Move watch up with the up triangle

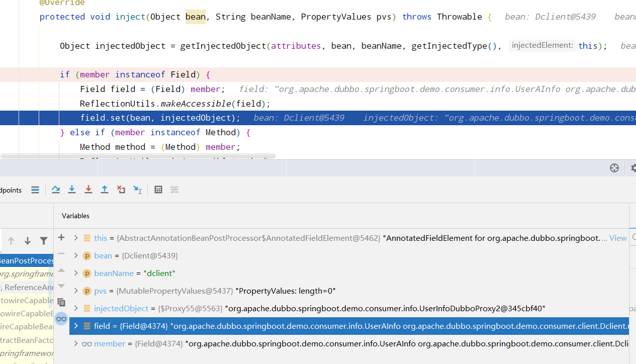[x=61, y=270]
